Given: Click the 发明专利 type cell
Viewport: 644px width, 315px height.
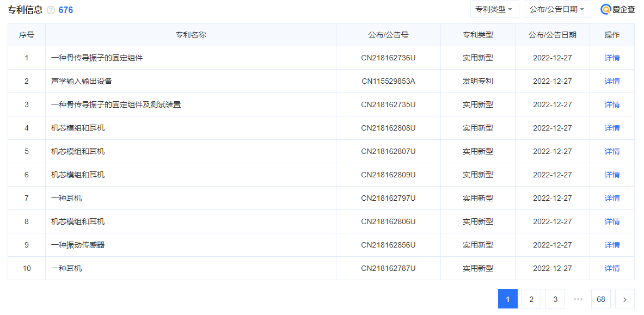Looking at the screenshot, I should click(477, 81).
